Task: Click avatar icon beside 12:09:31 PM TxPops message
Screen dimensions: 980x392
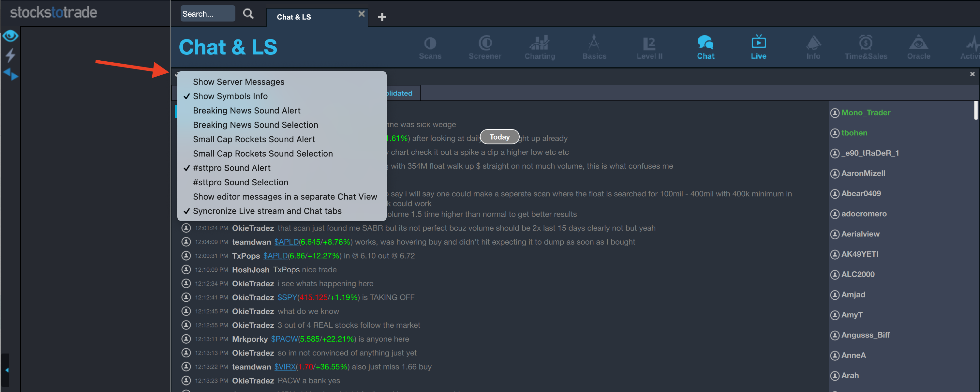Action: (186, 255)
